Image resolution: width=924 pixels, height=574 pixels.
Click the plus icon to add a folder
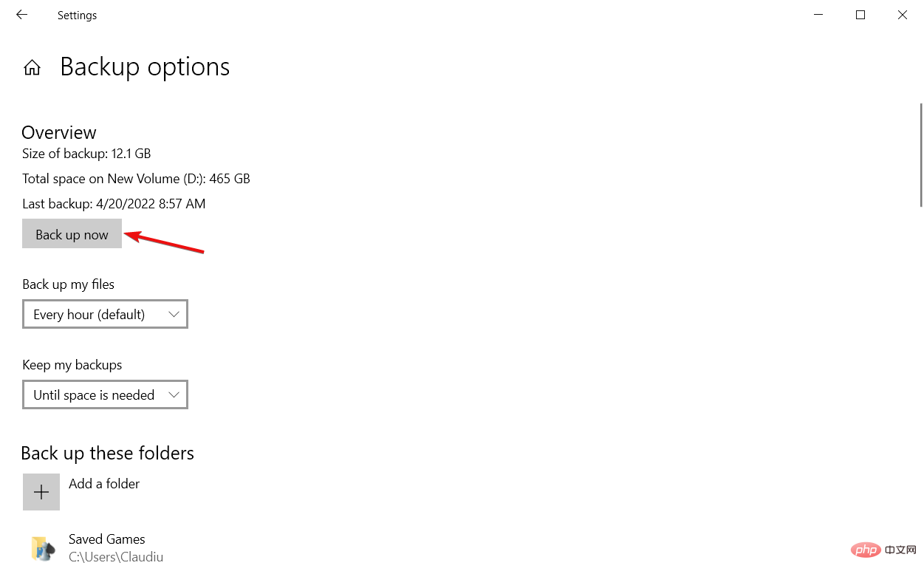tap(41, 491)
